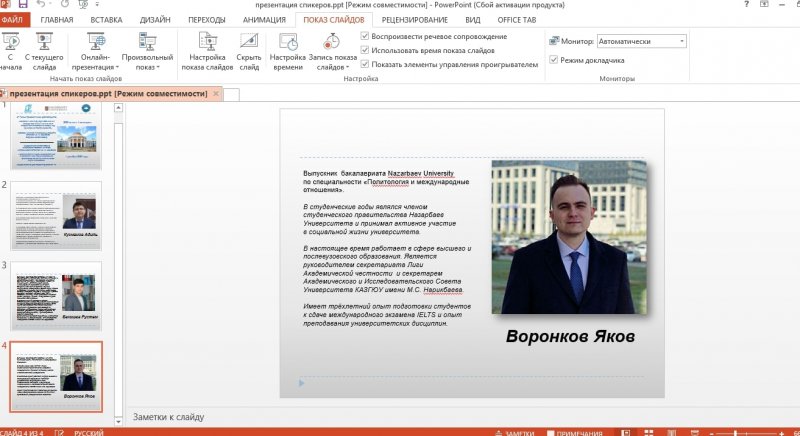Viewport: 800px width, 436px height.
Task: Open Монитор Автоматически dropdown
Action: tap(641, 41)
